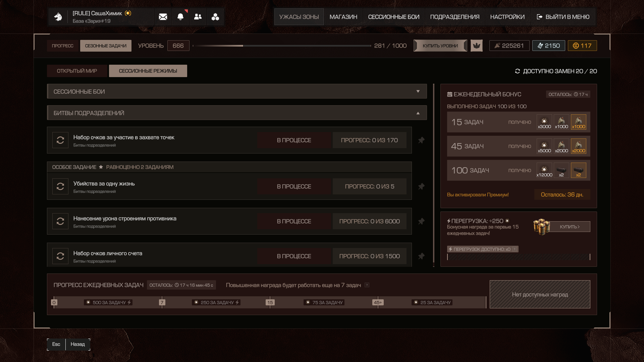644x362 pixels.
Task: Open the Магазин menu
Action: [x=343, y=17]
